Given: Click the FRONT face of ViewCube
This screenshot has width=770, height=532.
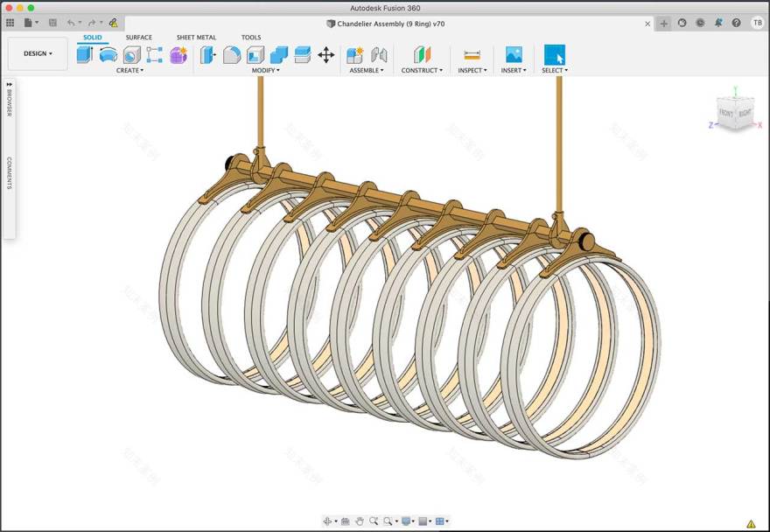Looking at the screenshot, I should (x=726, y=114).
